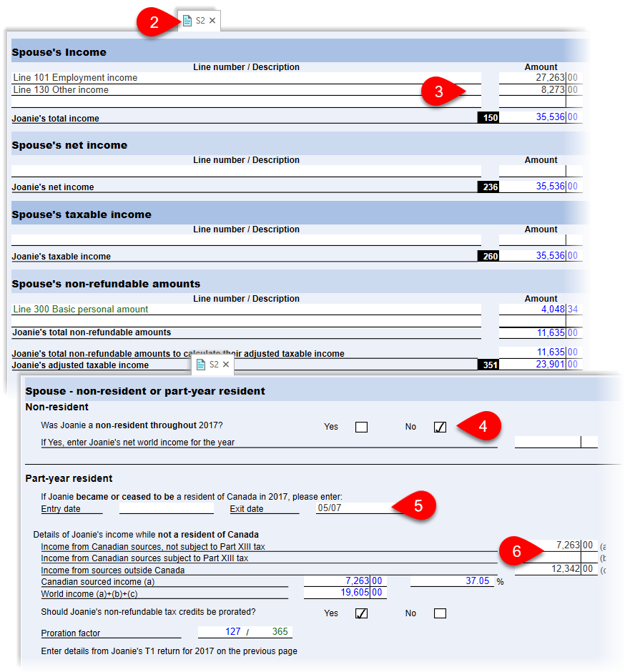The width and height of the screenshot is (625, 672).
Task: Click income from sources outside Canada 12,342
Action: tap(556, 569)
